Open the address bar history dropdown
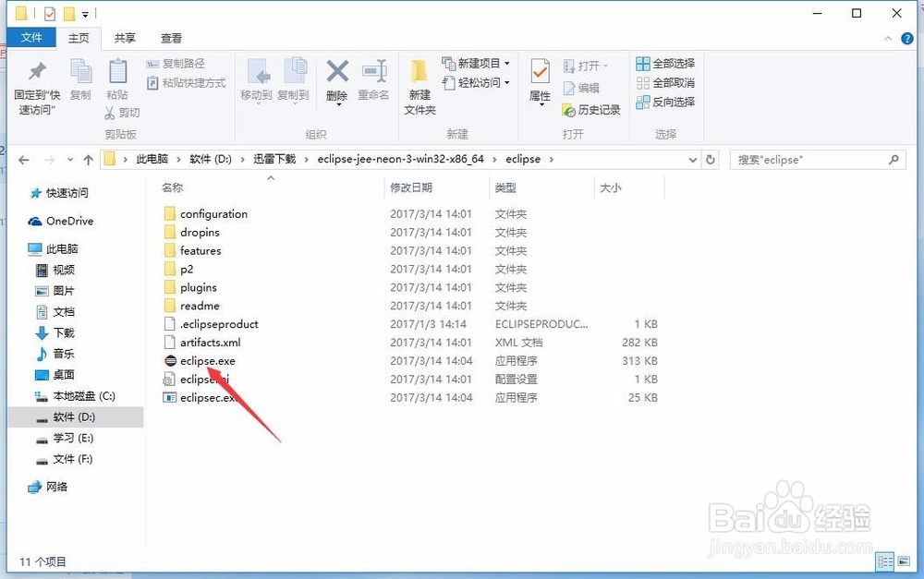Screen dimensions: 924x579 click(x=692, y=159)
